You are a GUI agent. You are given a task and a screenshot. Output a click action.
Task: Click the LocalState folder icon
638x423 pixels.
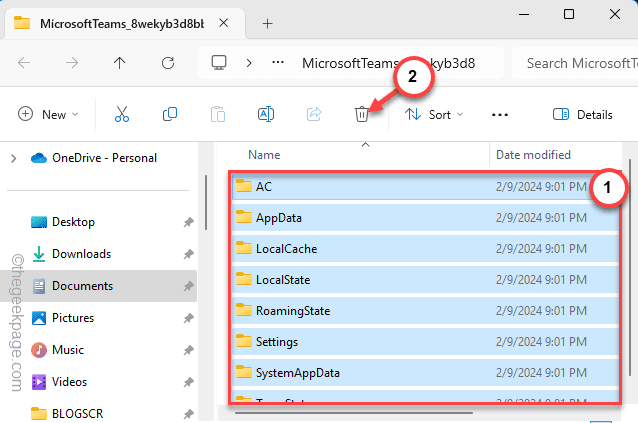(244, 279)
